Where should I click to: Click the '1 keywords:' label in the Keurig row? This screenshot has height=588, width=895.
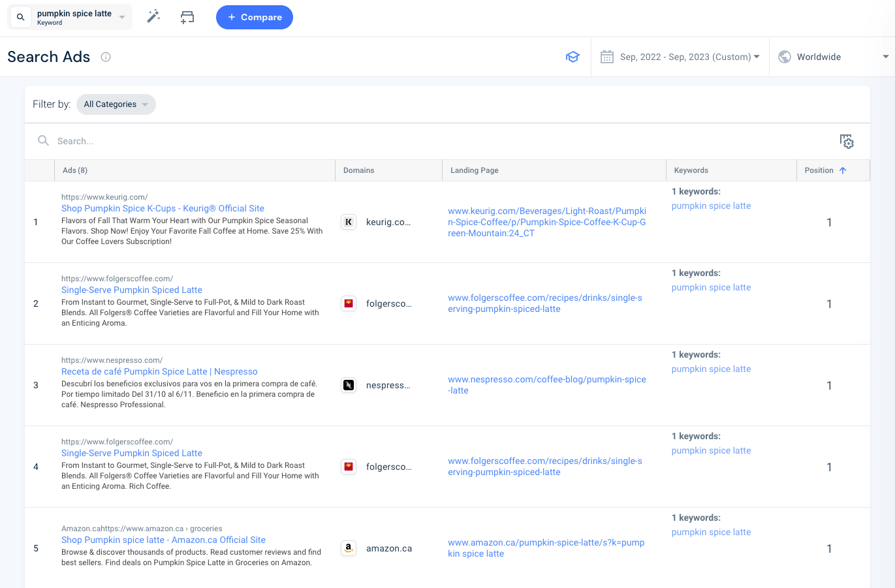click(x=696, y=191)
